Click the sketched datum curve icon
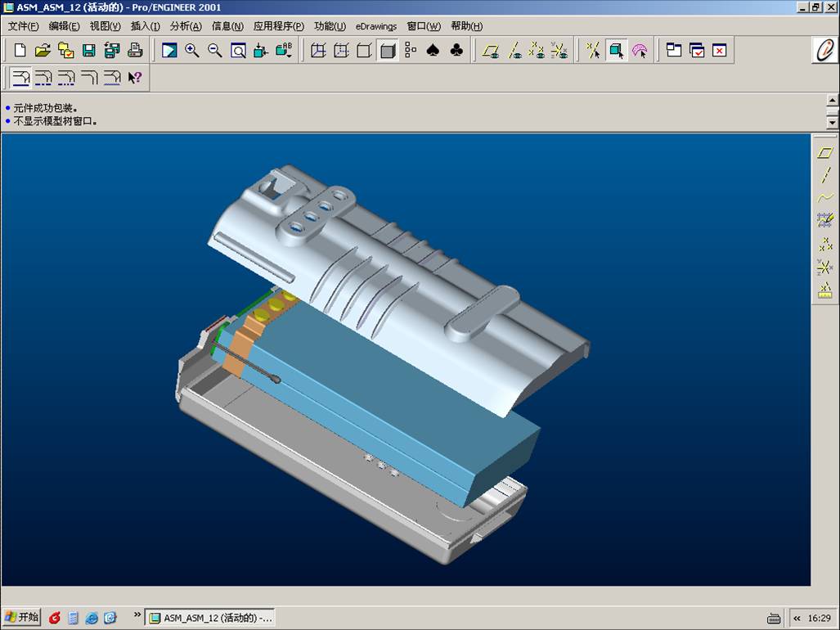 [825, 220]
